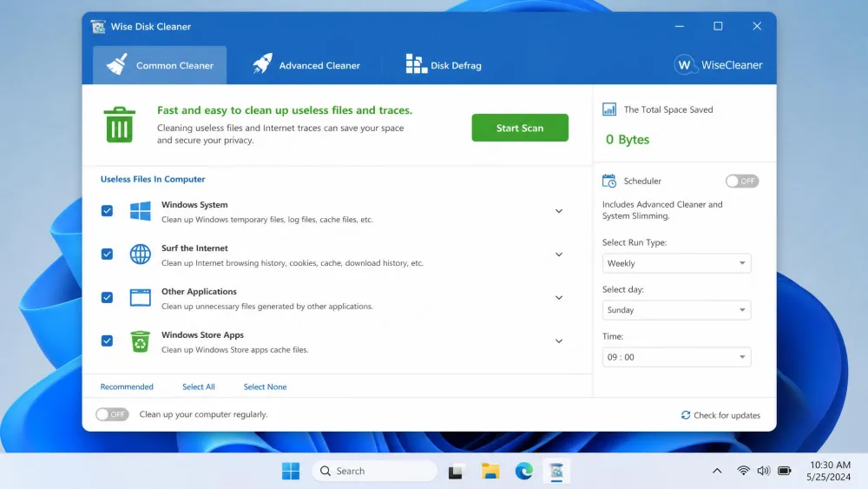Viewport: 868px width, 489px height.
Task: Click the Windows System title text
Action: tap(194, 204)
